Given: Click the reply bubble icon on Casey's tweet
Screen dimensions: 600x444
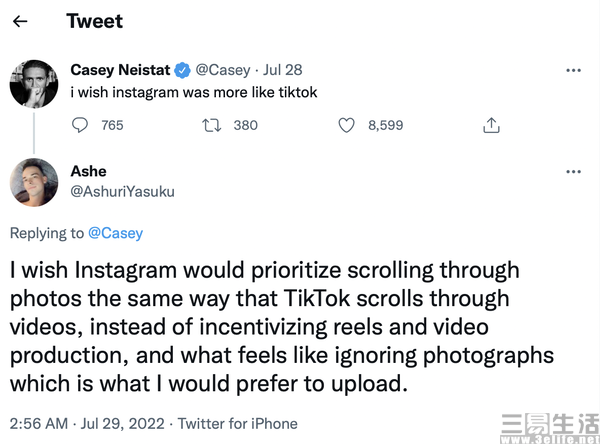Looking at the screenshot, I should [80, 125].
